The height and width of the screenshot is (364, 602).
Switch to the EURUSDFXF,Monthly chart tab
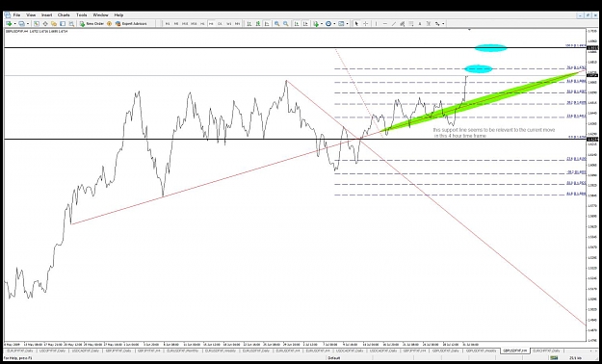coord(183,351)
